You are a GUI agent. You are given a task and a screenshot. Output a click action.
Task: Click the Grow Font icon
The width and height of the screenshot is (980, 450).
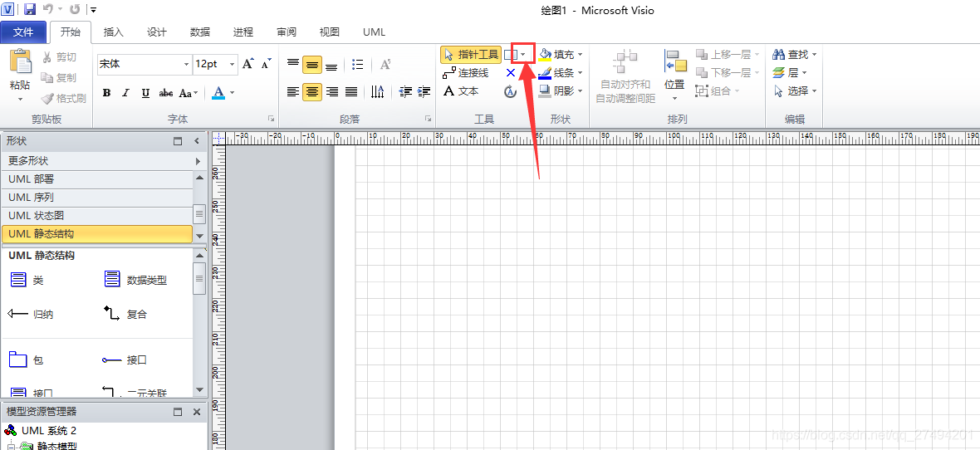pyautogui.click(x=248, y=64)
